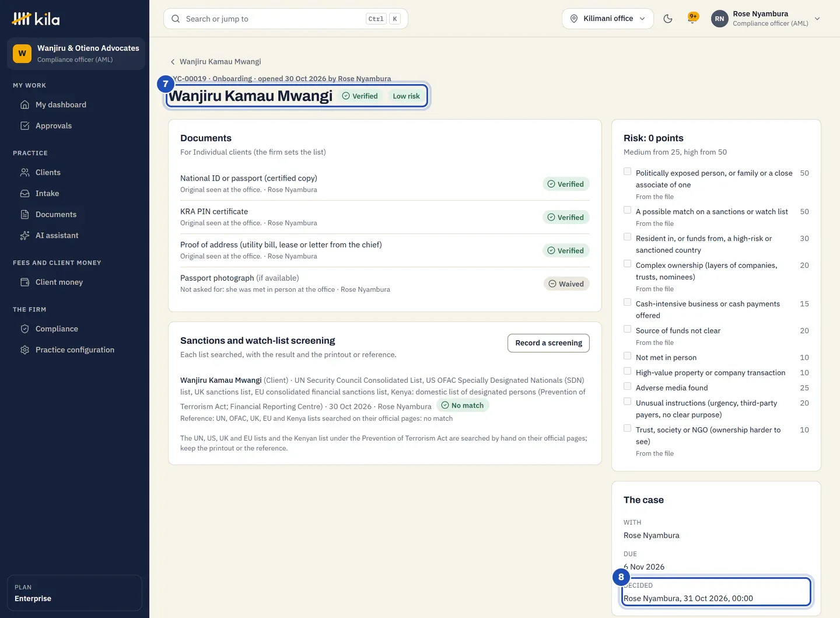The image size is (840, 618).
Task: Click the Waived badge for Passport photograph
Action: point(566,284)
